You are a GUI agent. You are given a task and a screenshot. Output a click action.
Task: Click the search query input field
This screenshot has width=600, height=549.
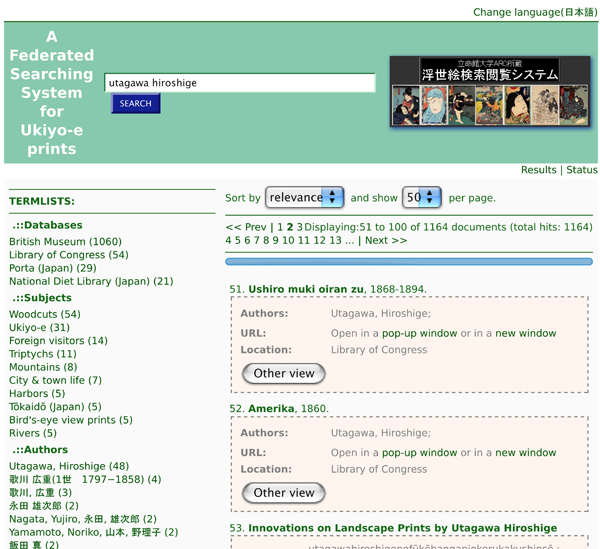coord(240,83)
